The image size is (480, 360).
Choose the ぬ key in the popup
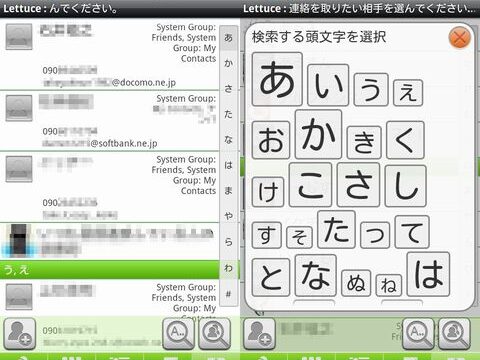(356, 283)
